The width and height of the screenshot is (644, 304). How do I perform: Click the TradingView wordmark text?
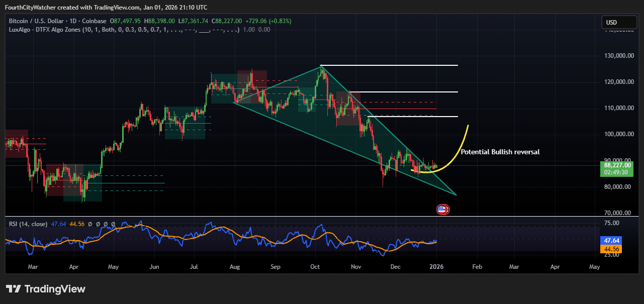coord(55,289)
